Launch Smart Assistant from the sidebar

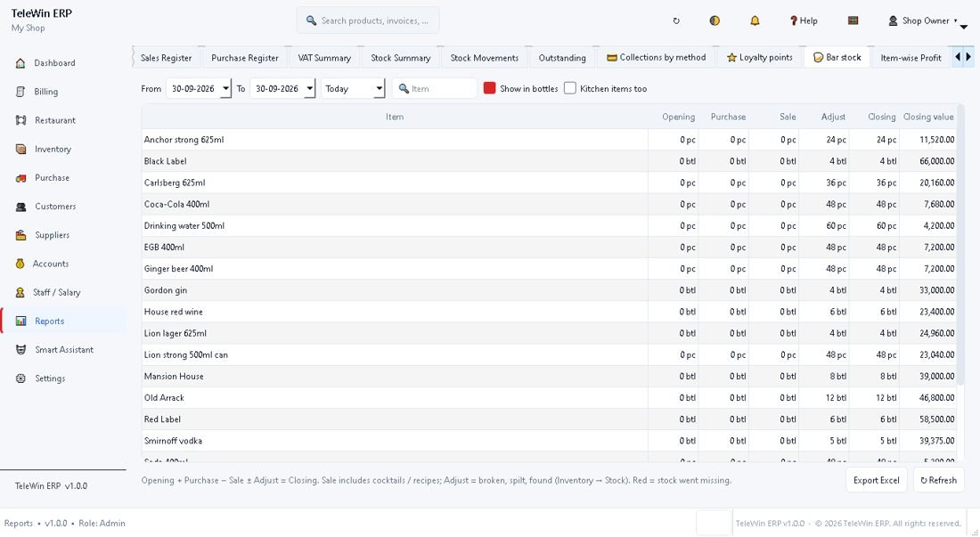(x=64, y=350)
